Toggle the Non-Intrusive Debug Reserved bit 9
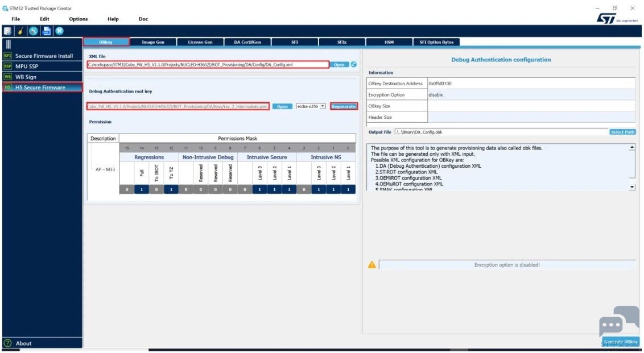 click(x=216, y=190)
